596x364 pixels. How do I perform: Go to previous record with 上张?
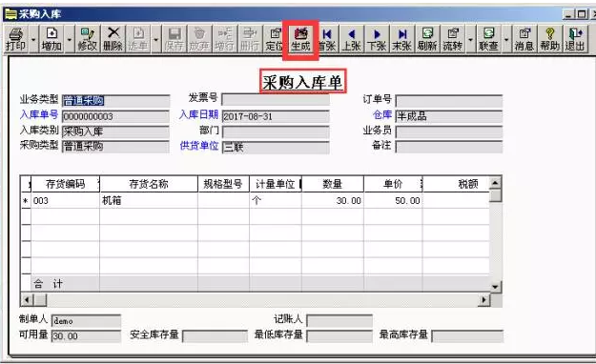(x=352, y=39)
